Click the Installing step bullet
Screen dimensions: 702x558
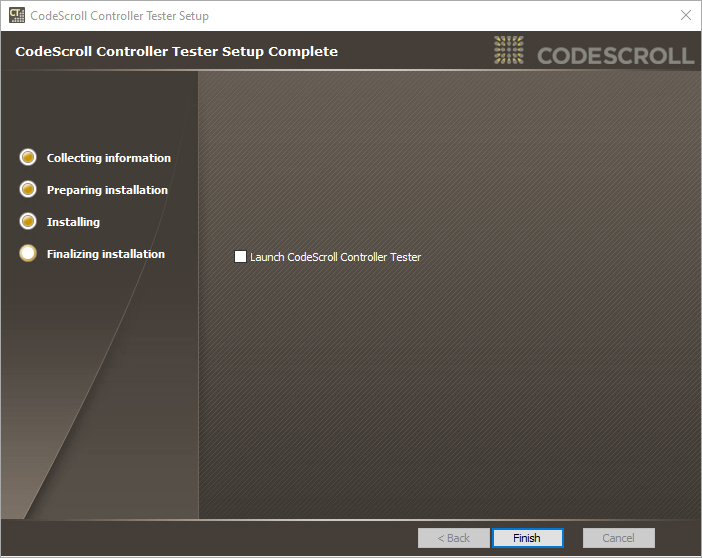click(x=28, y=221)
